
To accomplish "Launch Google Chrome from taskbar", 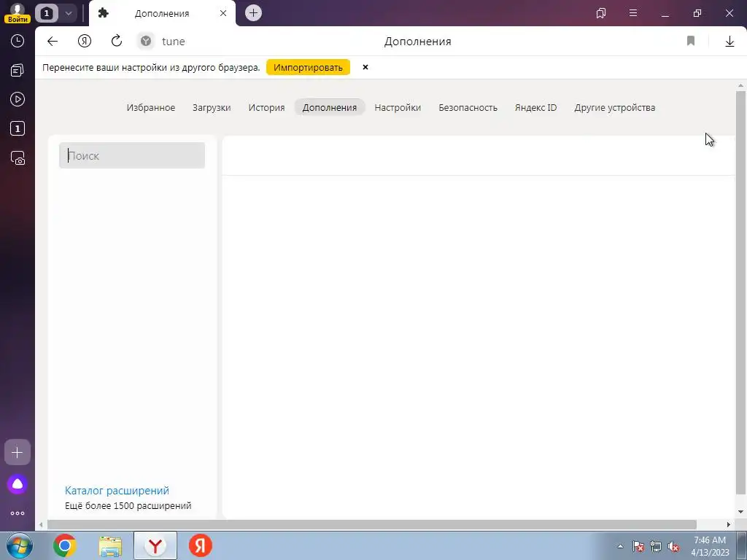I will 65,545.
